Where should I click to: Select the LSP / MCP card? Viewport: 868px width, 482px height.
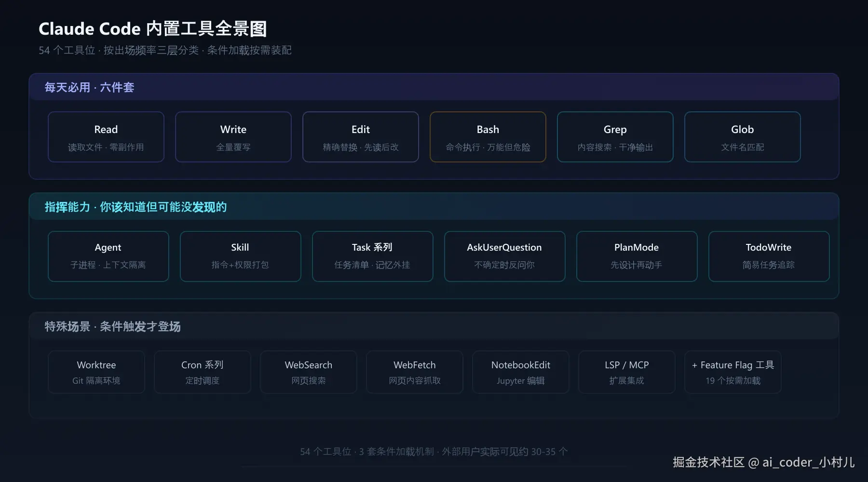[627, 372]
